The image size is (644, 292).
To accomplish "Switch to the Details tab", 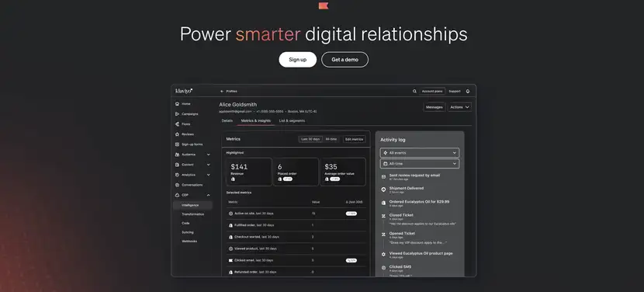I will point(227,121).
